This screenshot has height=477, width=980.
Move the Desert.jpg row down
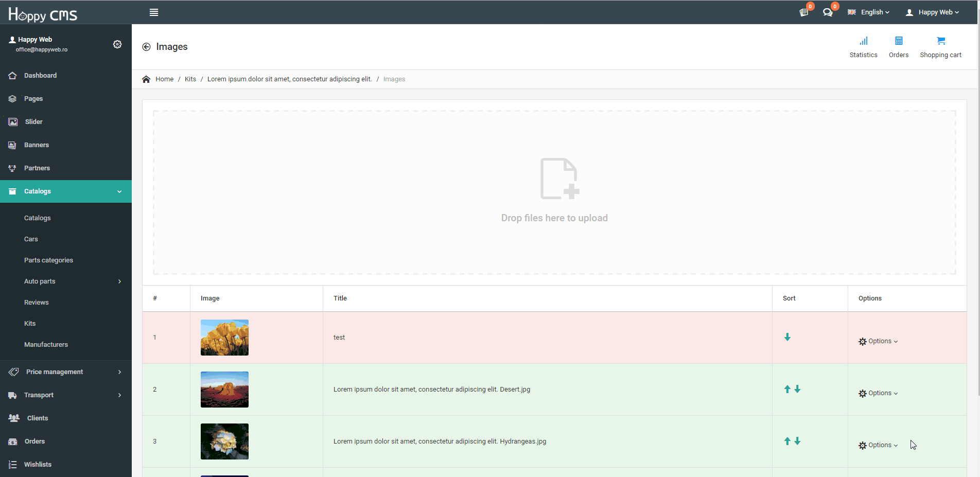click(x=797, y=389)
